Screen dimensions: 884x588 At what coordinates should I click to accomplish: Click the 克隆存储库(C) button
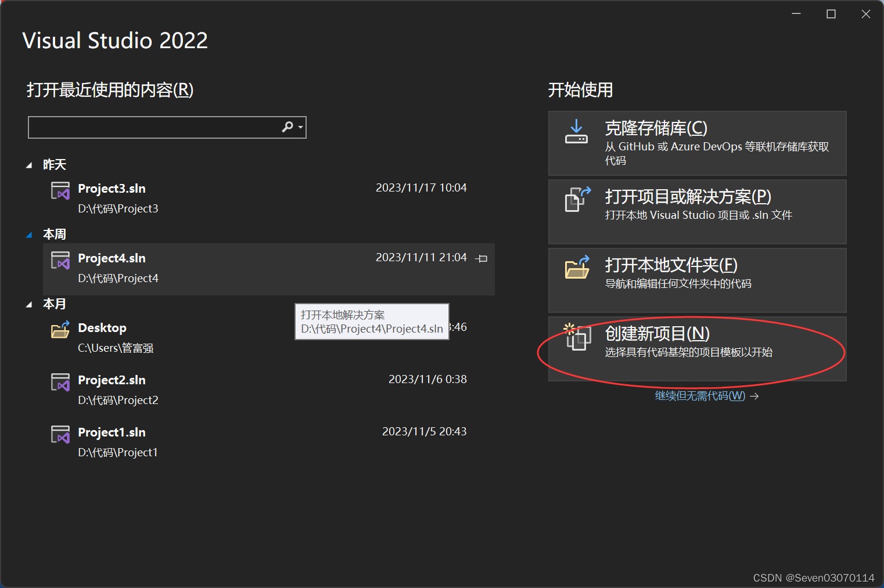[697, 143]
